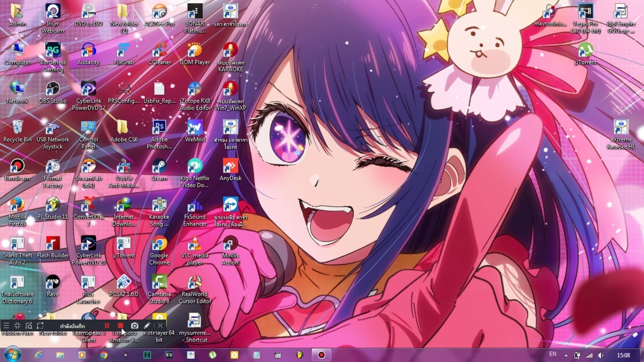Stop recording with the red square button
The image size is (644, 362).
(x=120, y=325)
